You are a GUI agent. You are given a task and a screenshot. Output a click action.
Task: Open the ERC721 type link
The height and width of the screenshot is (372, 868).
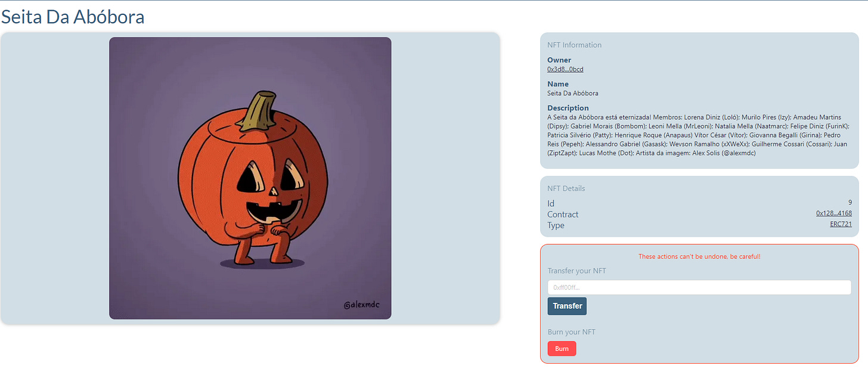point(841,224)
